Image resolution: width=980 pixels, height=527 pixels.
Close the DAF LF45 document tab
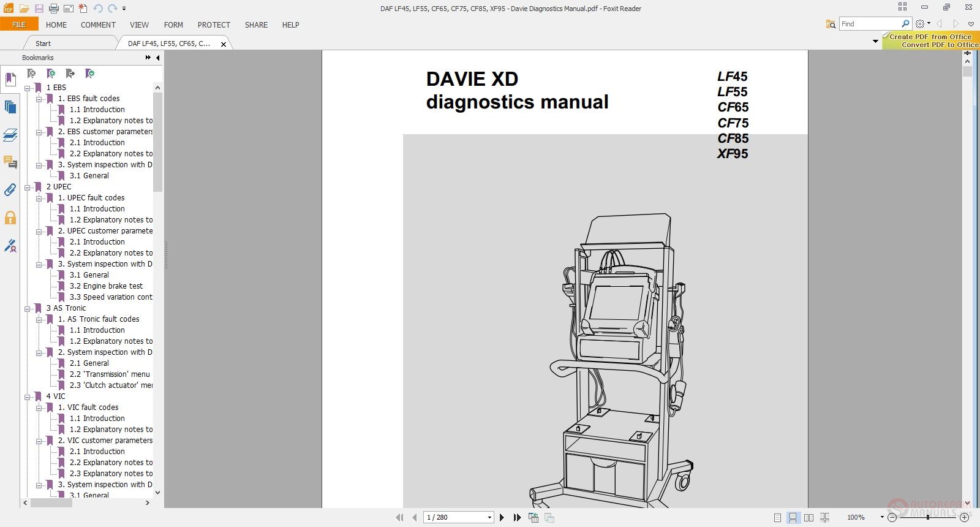click(x=224, y=44)
